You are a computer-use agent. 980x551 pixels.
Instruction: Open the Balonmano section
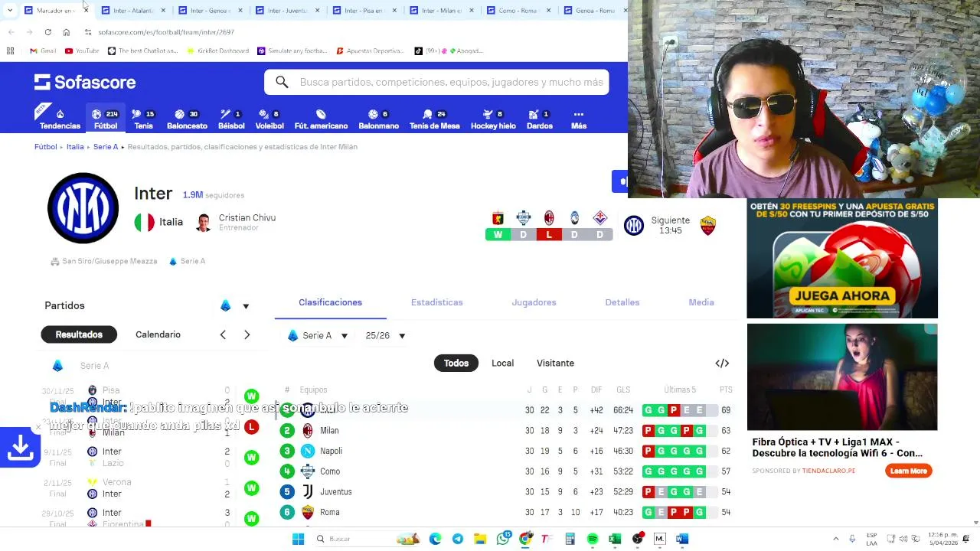[x=378, y=119]
